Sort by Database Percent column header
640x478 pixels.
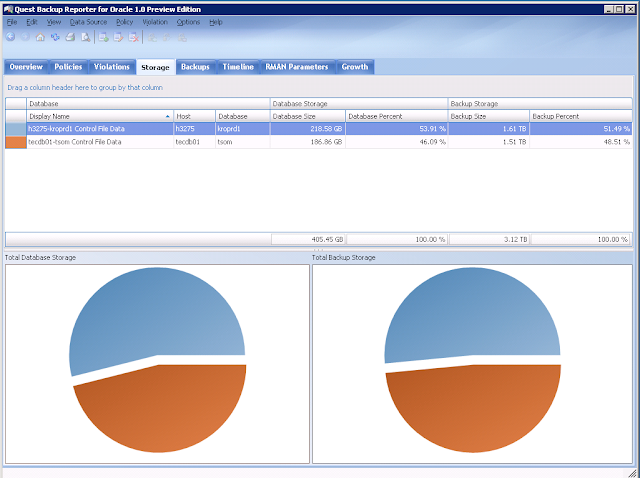point(396,116)
